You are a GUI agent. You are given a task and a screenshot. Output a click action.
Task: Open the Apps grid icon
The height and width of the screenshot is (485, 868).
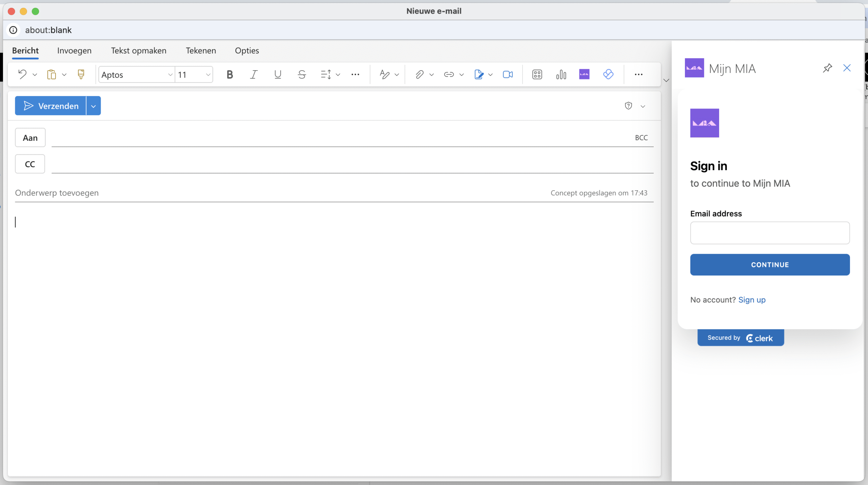(x=537, y=74)
